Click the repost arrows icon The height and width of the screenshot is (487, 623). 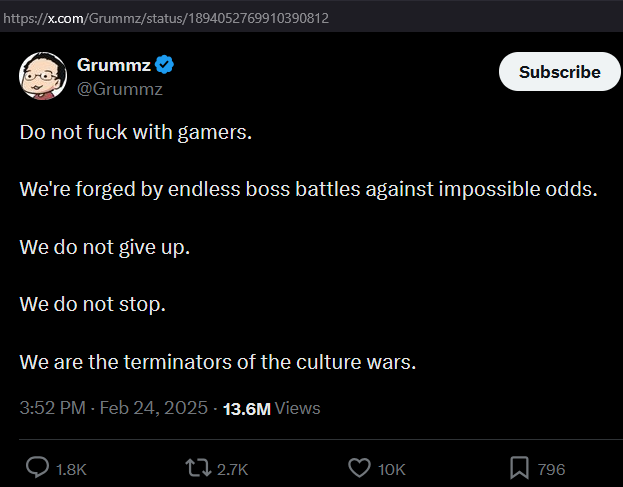(199, 468)
